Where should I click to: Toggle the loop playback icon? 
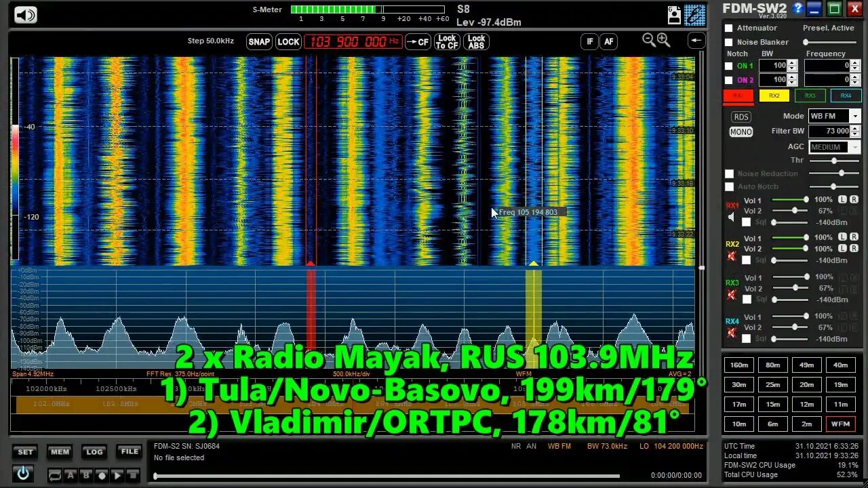click(x=55, y=475)
